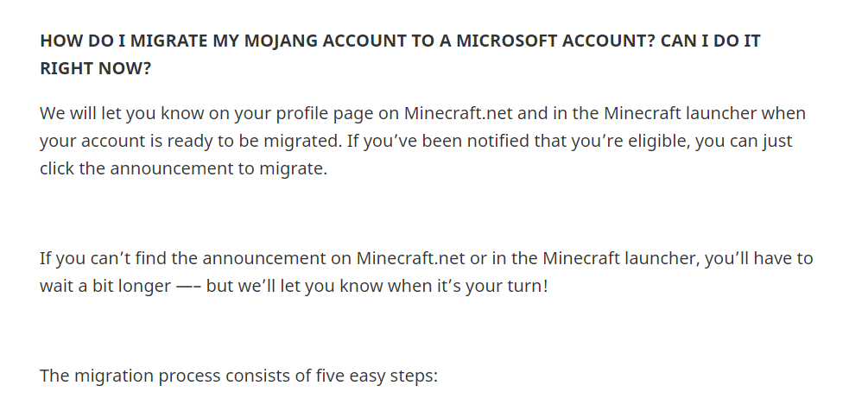Click "Minecraft.net" in the second paragraph

(x=409, y=258)
